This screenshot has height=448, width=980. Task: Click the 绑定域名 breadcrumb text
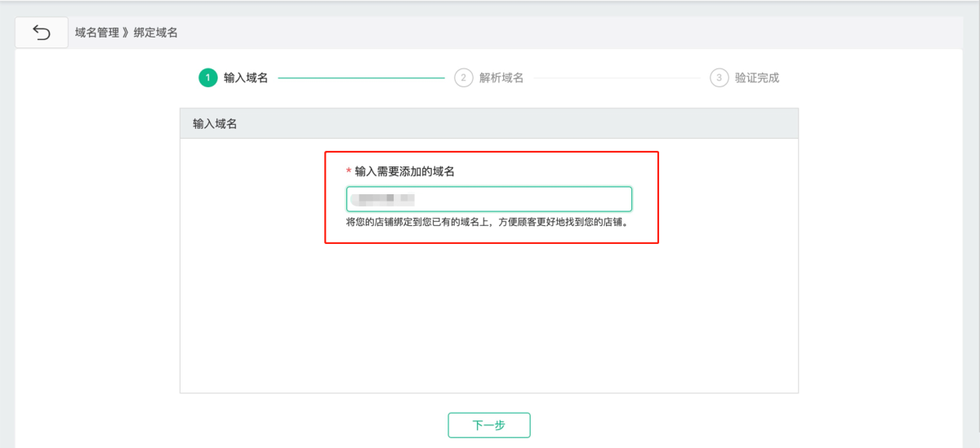tap(156, 33)
